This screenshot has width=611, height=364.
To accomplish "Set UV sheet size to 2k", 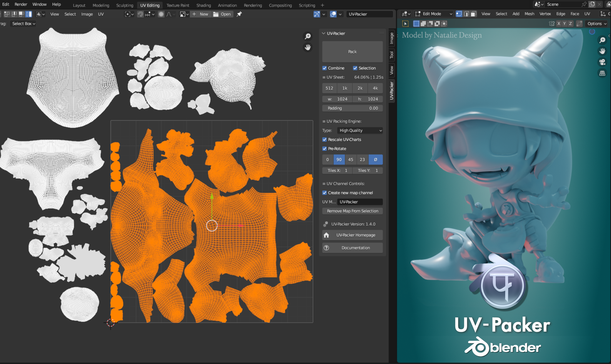I will (x=360, y=88).
